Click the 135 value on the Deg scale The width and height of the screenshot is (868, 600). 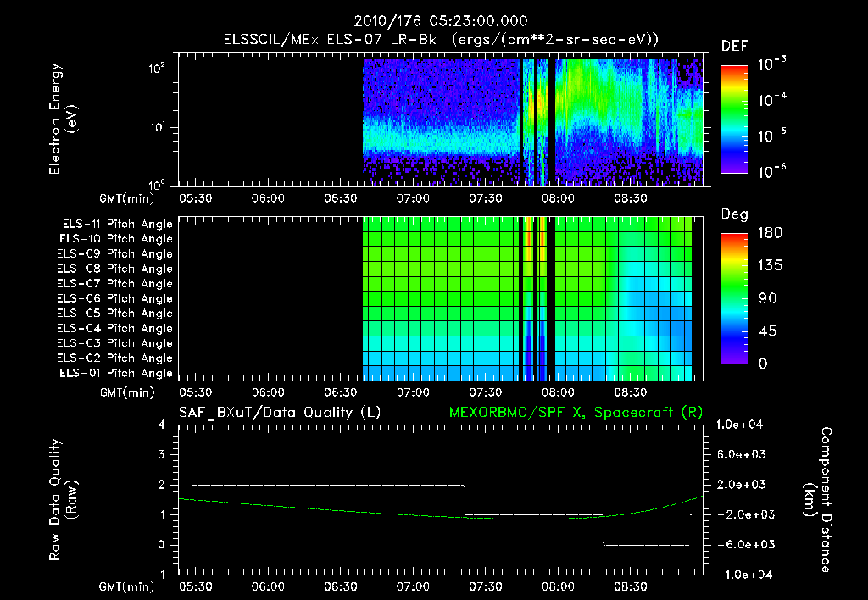770,266
